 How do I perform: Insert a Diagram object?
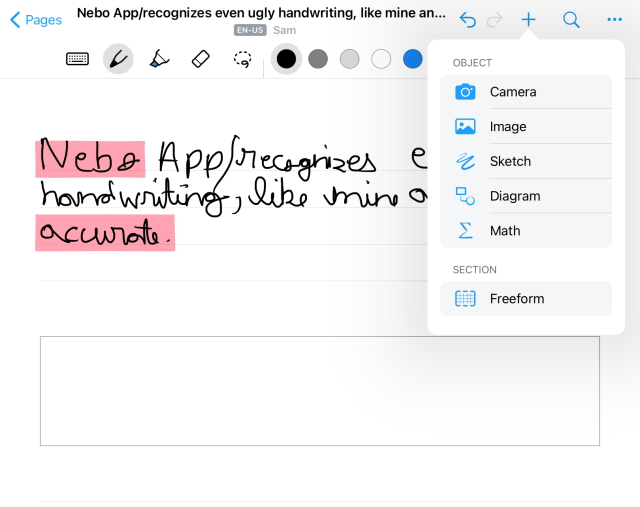(x=526, y=196)
